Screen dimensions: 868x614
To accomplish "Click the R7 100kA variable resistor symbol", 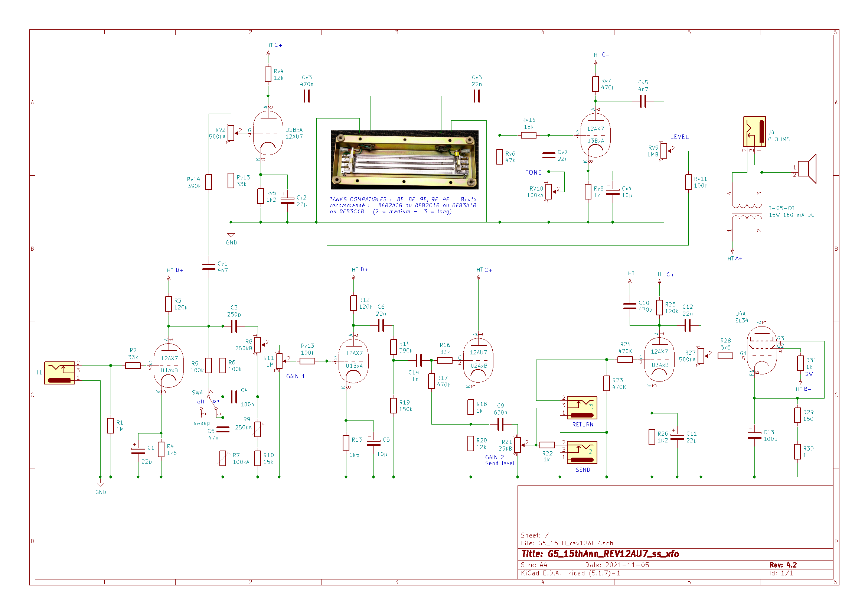I will point(223,458).
